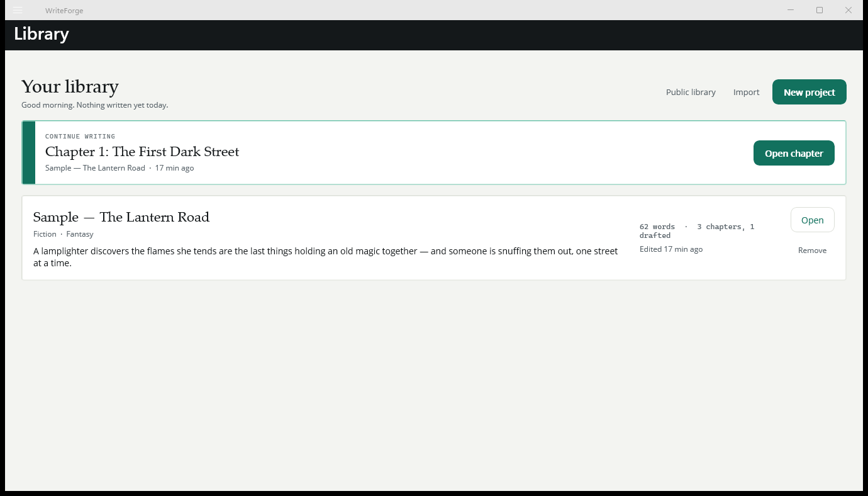Close the WriteForge window
Screen dimensions: 868x496
849,10
